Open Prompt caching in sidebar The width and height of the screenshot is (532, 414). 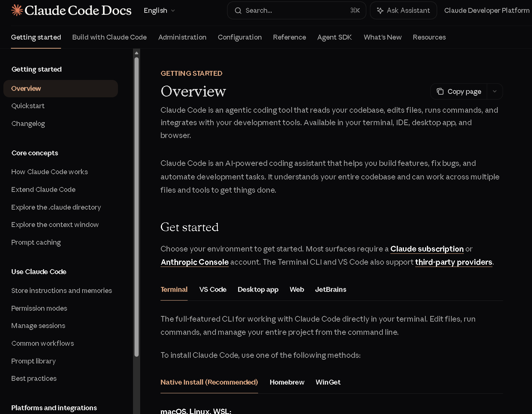pyautogui.click(x=36, y=242)
